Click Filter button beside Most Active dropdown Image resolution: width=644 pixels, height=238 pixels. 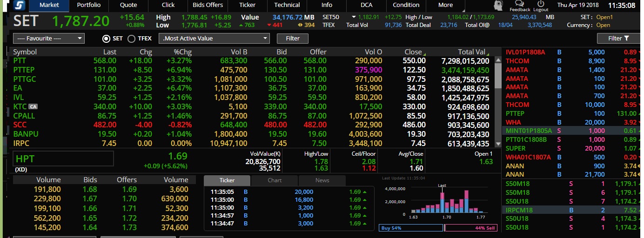coord(293,39)
